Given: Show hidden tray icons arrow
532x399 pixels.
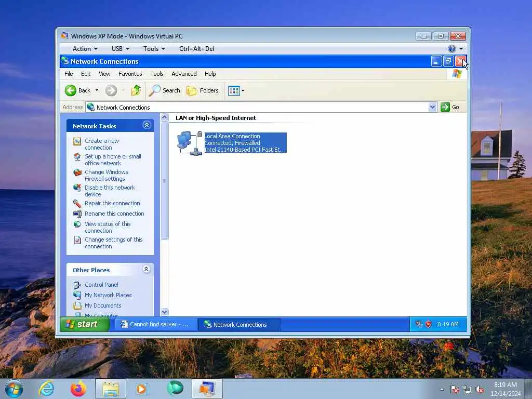Looking at the screenshot, I should (x=442, y=389).
